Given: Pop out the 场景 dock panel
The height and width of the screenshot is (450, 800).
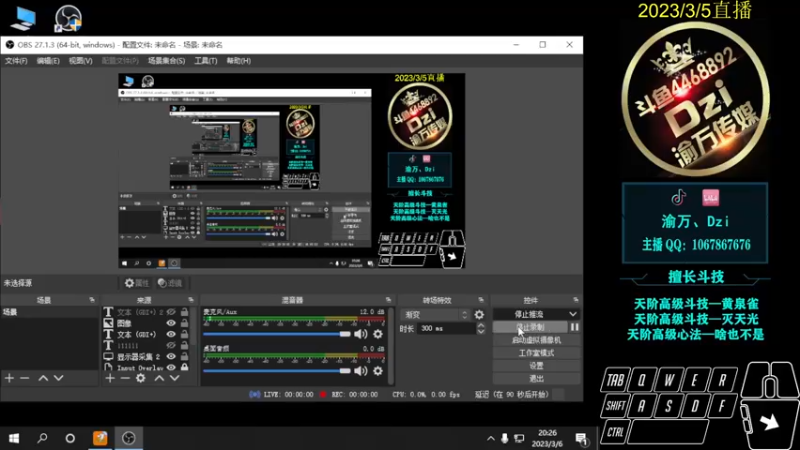Looking at the screenshot, I should click(x=92, y=300).
